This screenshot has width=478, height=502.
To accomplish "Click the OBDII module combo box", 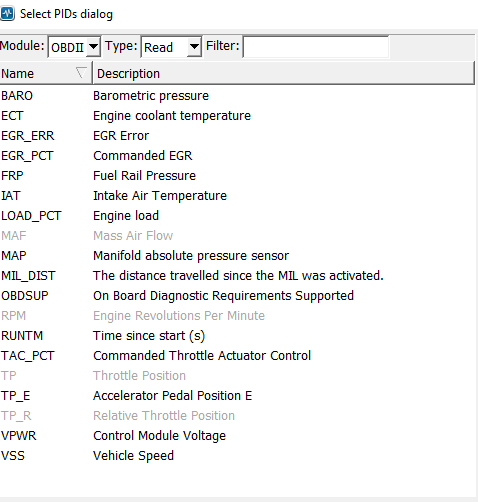I will [74, 47].
